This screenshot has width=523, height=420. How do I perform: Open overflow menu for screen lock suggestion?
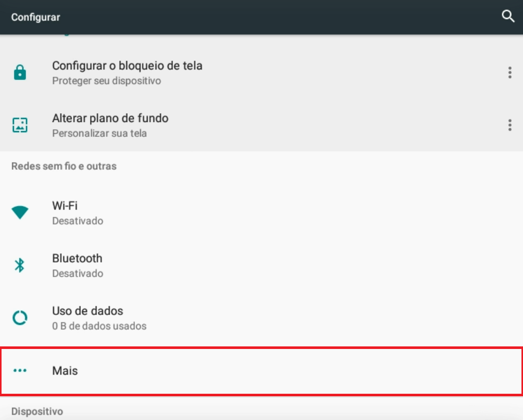(x=510, y=73)
